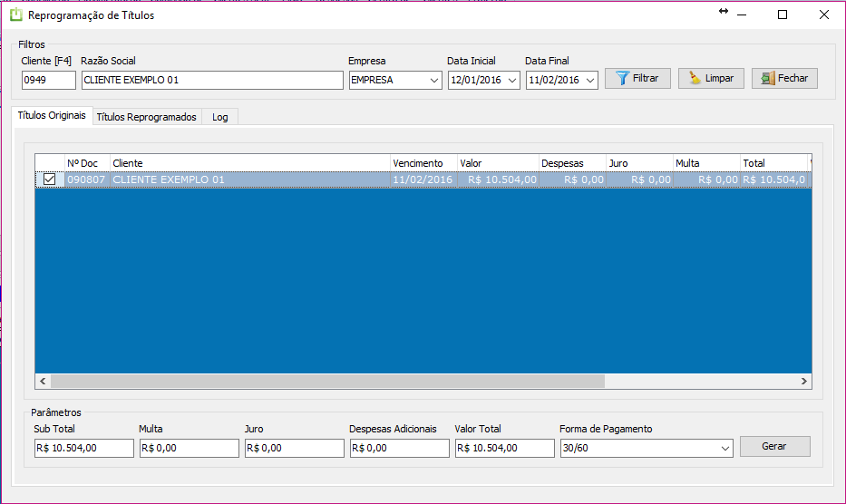
Task: Maximize the Reprogramação de Títulos window
Action: (783, 15)
